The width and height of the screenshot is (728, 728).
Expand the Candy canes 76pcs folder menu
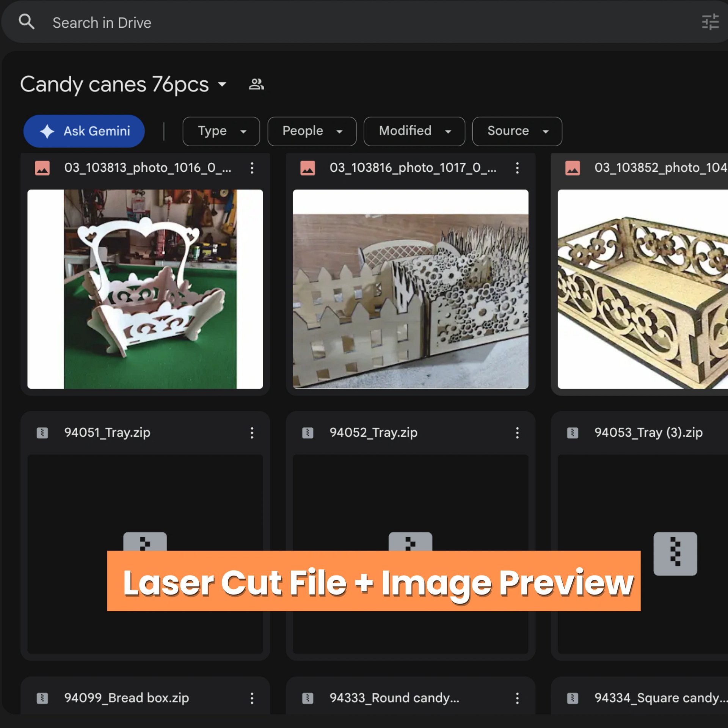point(223,84)
